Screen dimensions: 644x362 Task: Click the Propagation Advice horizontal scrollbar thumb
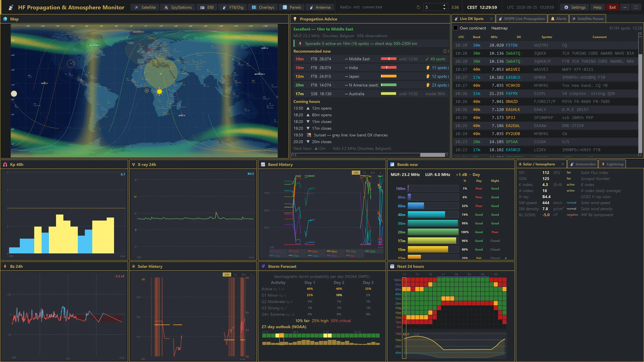pyautogui.click(x=432, y=155)
